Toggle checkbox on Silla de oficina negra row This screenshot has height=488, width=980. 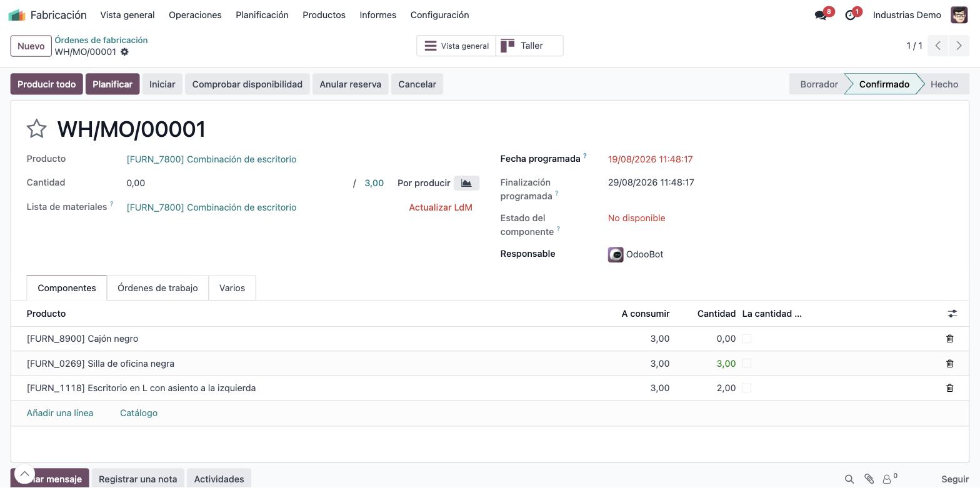pyautogui.click(x=746, y=364)
